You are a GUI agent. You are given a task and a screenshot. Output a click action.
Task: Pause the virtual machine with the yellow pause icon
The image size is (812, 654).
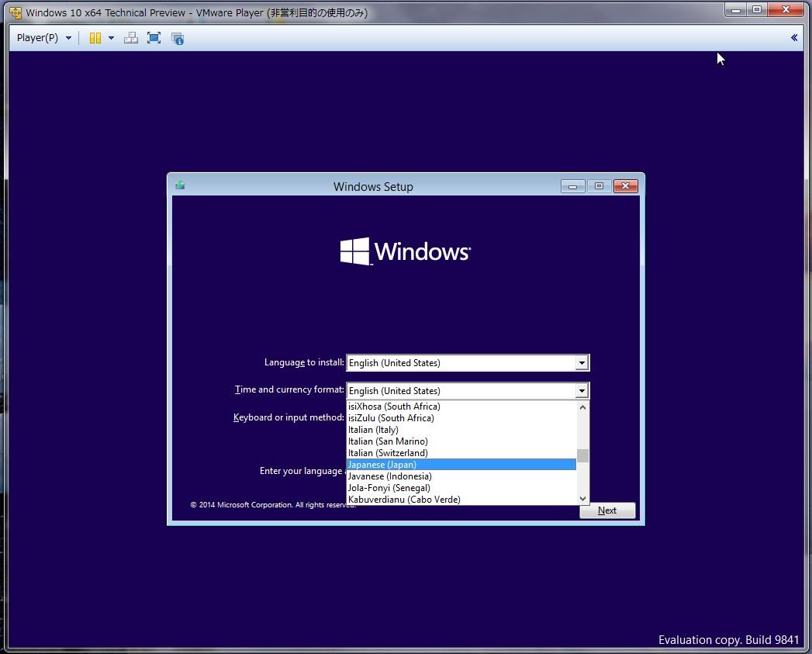(x=95, y=38)
